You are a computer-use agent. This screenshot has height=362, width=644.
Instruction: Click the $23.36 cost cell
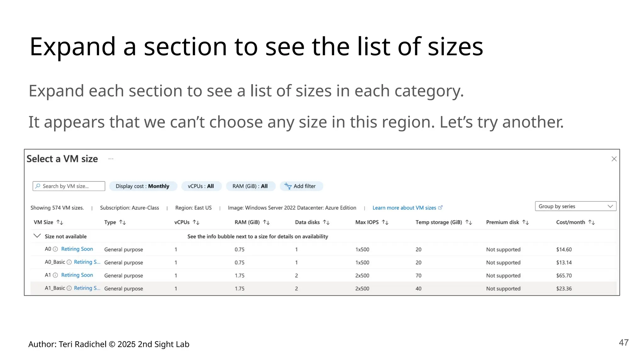[x=564, y=288]
